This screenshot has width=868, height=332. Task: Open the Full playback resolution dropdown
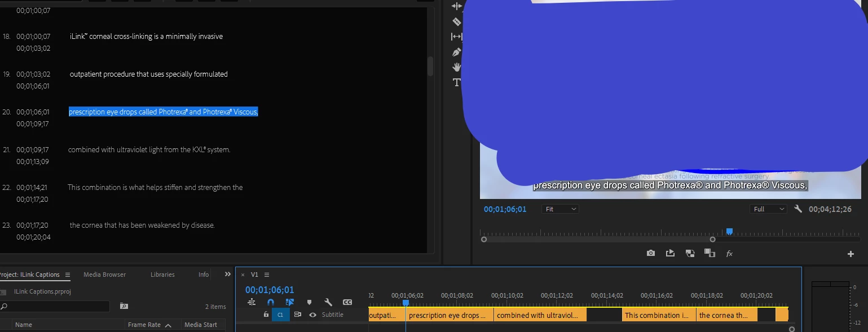pyautogui.click(x=768, y=209)
